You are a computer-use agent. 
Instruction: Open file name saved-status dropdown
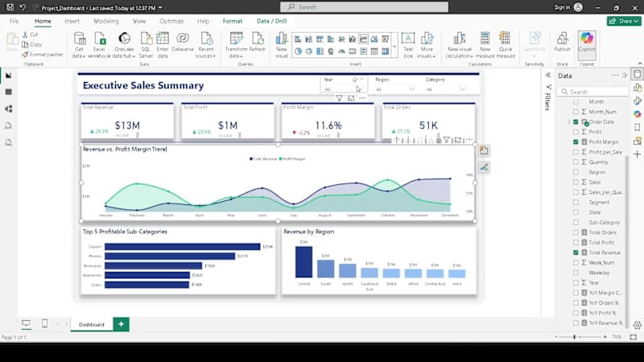click(x=160, y=8)
